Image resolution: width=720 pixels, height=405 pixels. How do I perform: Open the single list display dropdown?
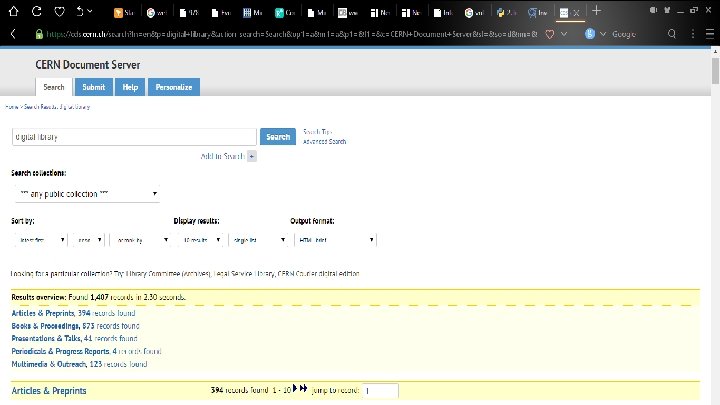click(258, 240)
